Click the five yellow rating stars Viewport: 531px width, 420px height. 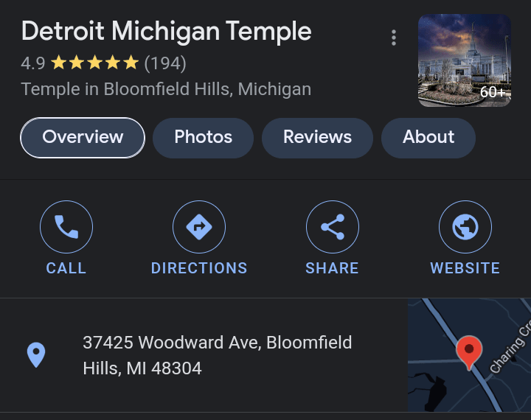(x=94, y=63)
